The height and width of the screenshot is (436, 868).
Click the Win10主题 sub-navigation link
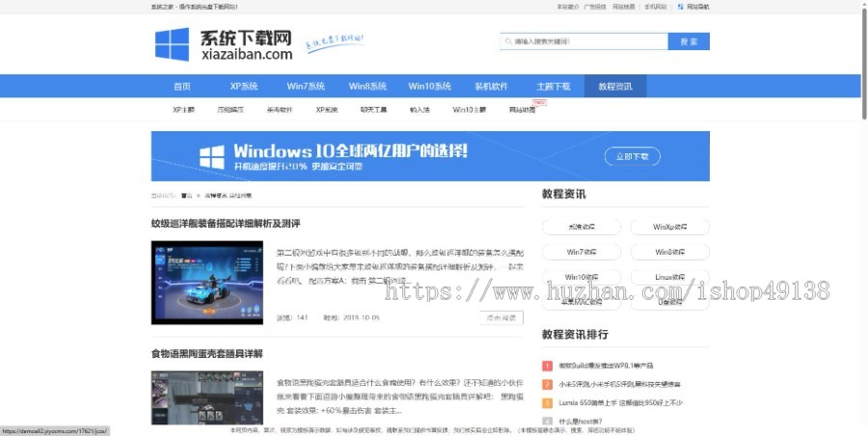click(469, 110)
